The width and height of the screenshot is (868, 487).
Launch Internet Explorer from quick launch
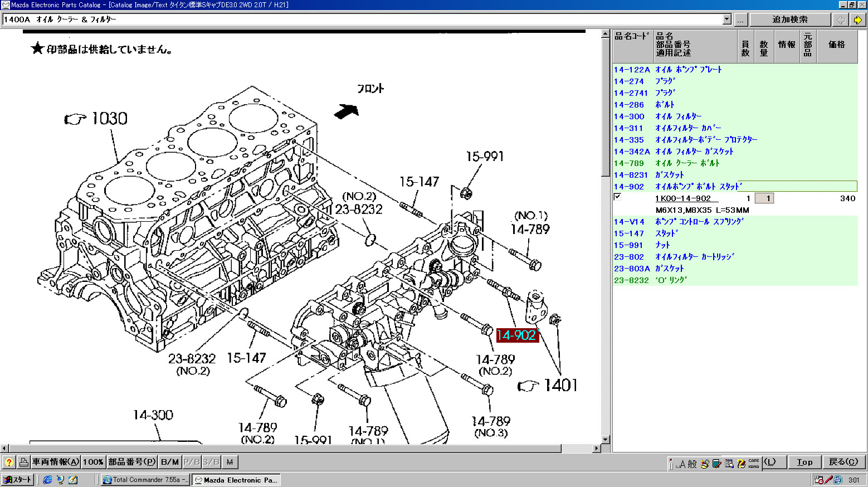(x=47, y=480)
